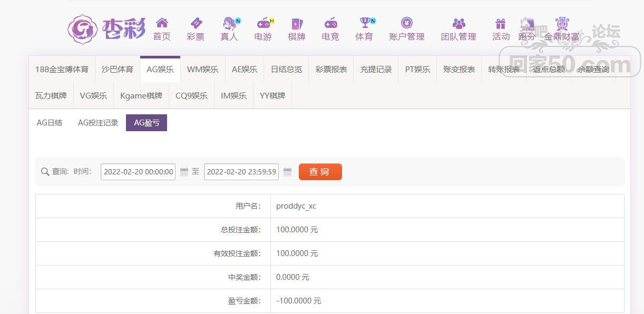Open the 转账报表 tab
644x314 pixels.
[x=504, y=69]
